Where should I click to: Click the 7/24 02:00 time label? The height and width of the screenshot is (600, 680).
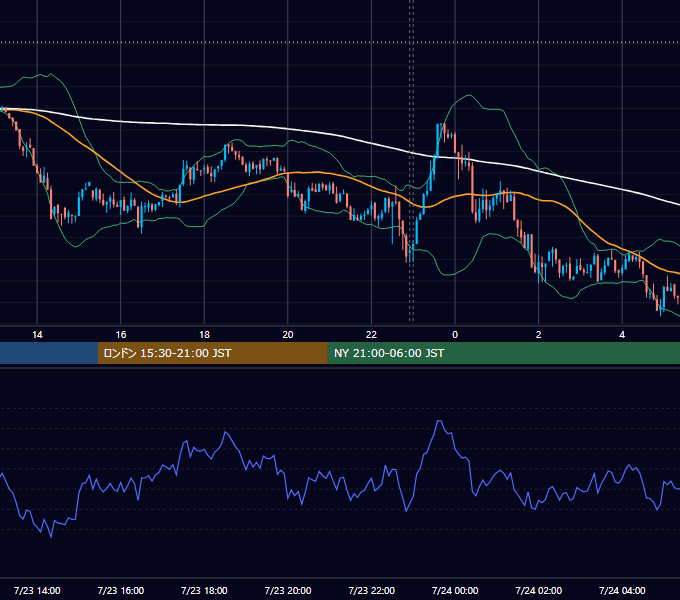click(539, 590)
